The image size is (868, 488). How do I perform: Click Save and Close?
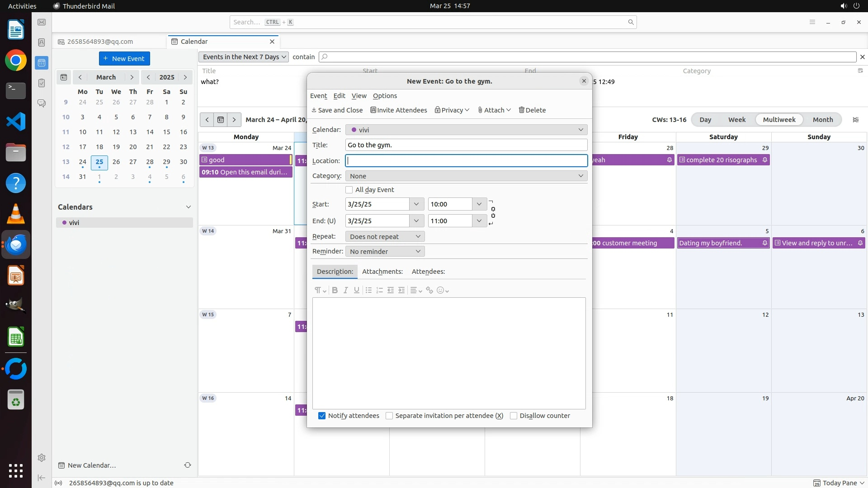pos(337,110)
